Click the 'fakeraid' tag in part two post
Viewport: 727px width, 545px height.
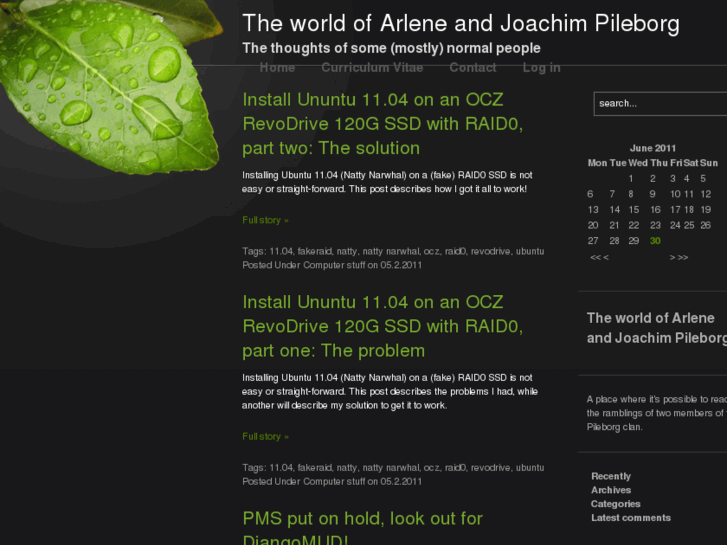pos(314,251)
